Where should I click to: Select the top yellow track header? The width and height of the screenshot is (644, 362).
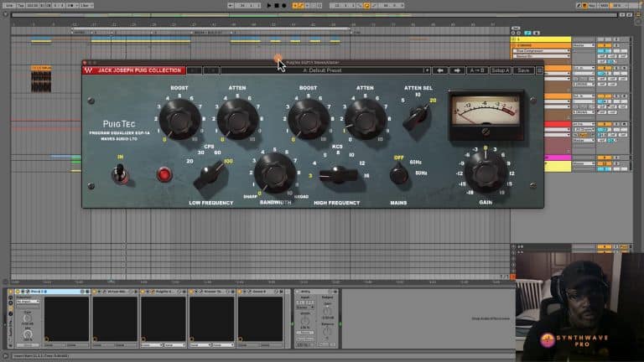coord(542,40)
